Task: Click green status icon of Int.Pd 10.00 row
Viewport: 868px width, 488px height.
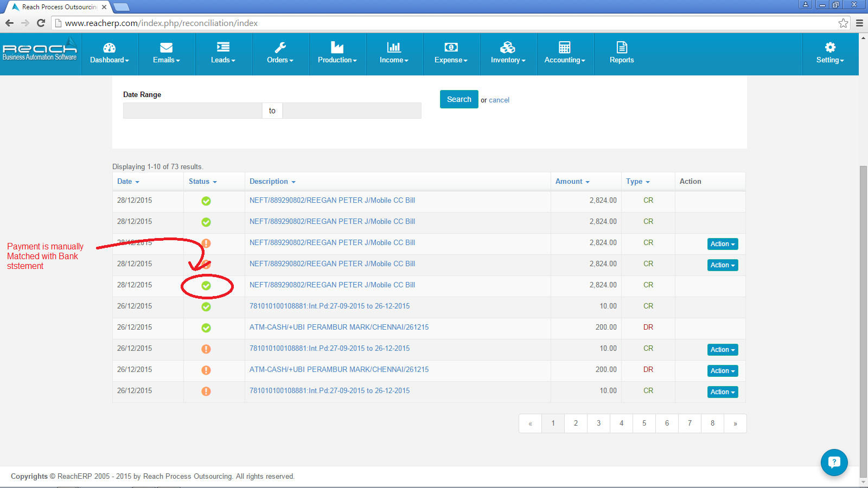Action: point(206,307)
